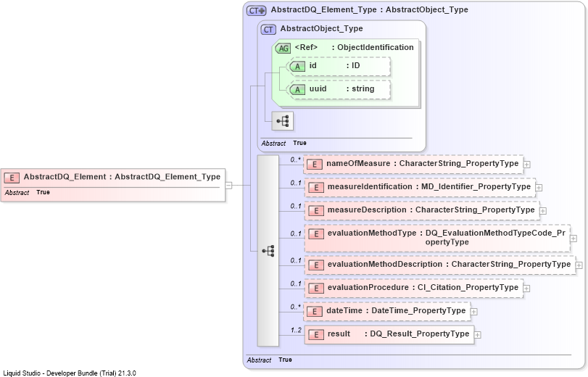Click Abstract True under AbstractDQ_Element
Image resolution: width=588 pixels, height=377 pixels.
pos(27,192)
